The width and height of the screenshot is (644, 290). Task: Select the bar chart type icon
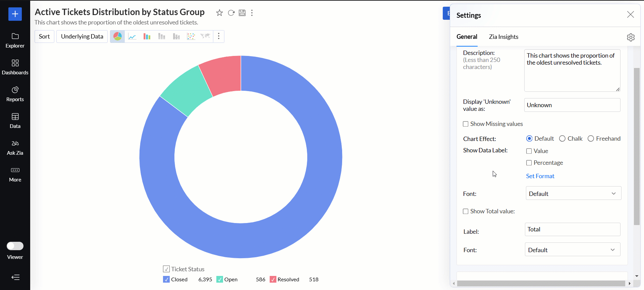147,37
